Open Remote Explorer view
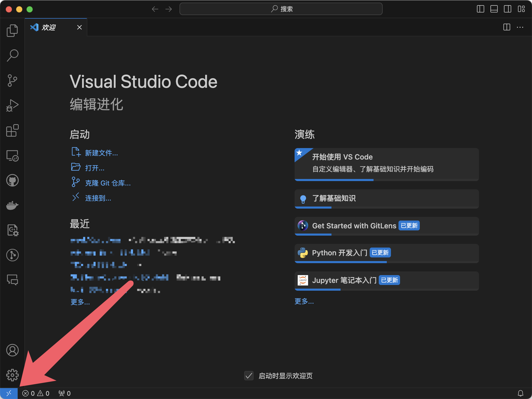The width and height of the screenshot is (532, 399). click(12, 156)
